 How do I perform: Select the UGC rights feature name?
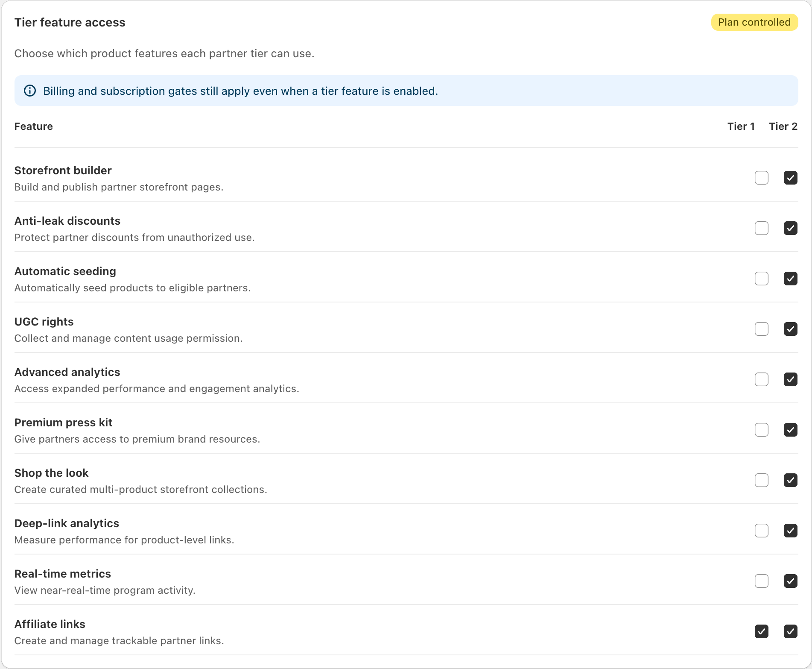(x=44, y=322)
